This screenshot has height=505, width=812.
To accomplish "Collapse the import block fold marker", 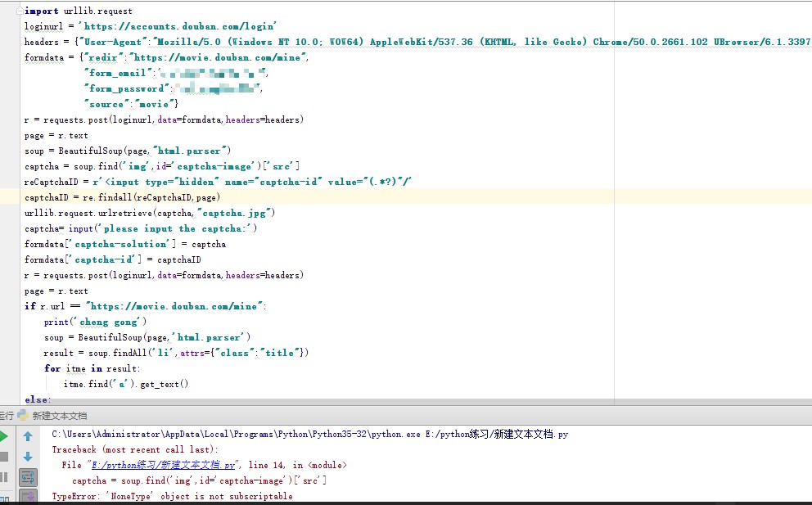I will 20,11.
